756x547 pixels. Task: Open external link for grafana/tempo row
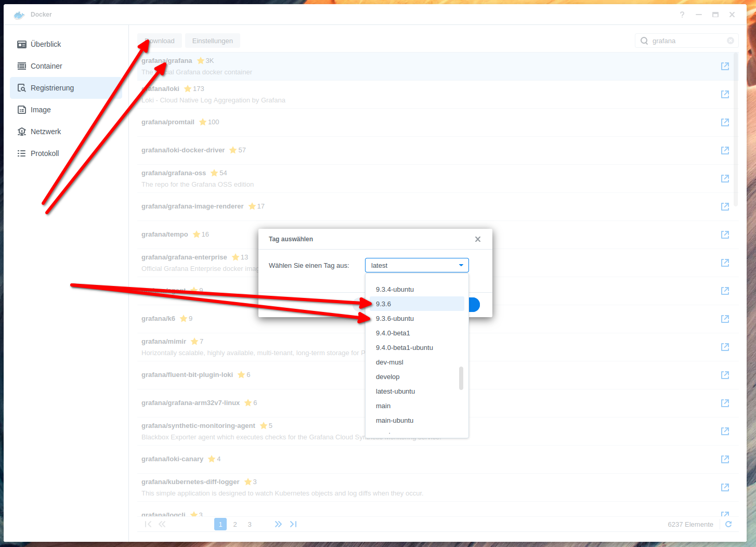[x=725, y=235]
